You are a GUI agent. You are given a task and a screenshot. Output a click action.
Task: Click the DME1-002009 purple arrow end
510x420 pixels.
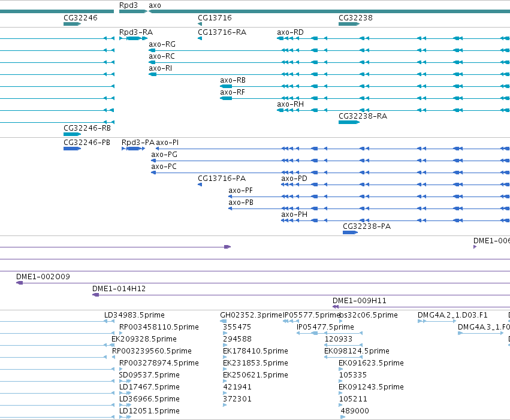20,283
